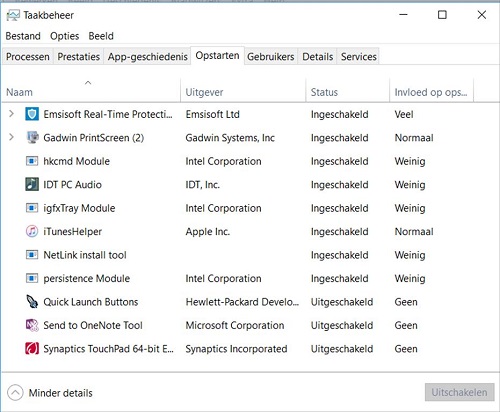The image size is (500, 412).
Task: Open the Beeld menu
Action: [101, 36]
